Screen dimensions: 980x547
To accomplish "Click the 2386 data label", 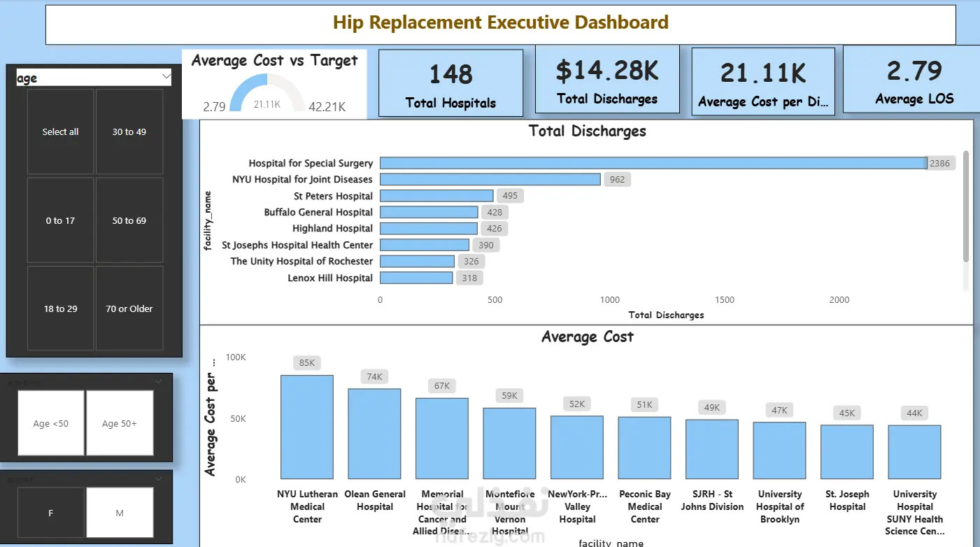I will point(939,163).
